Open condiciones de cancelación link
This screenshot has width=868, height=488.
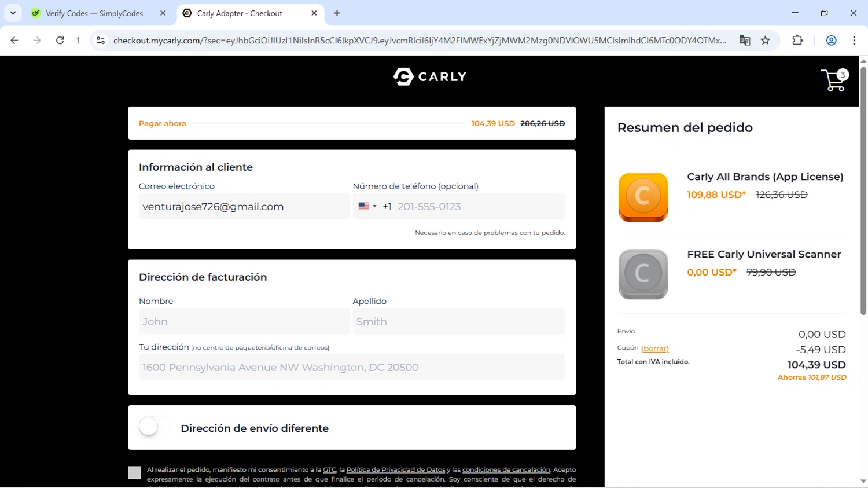pos(506,470)
